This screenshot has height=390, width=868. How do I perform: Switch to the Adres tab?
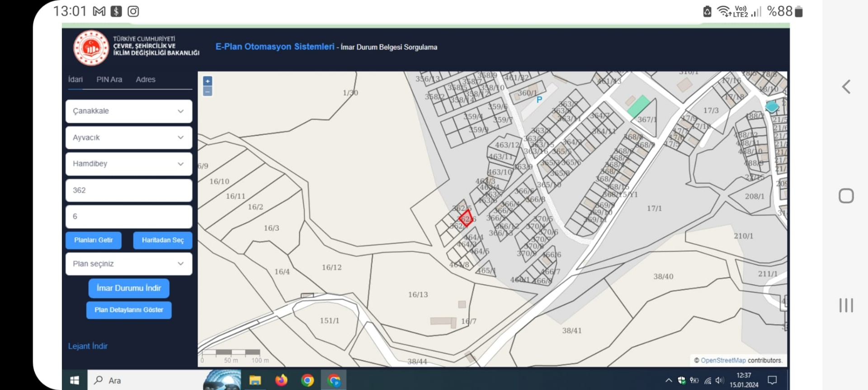coord(146,80)
